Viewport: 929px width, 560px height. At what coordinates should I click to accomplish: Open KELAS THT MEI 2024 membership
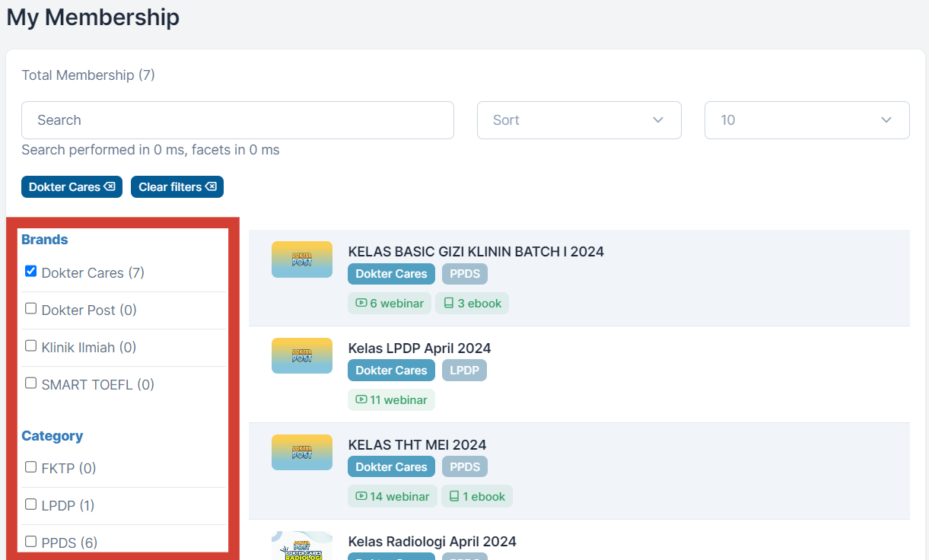(418, 445)
